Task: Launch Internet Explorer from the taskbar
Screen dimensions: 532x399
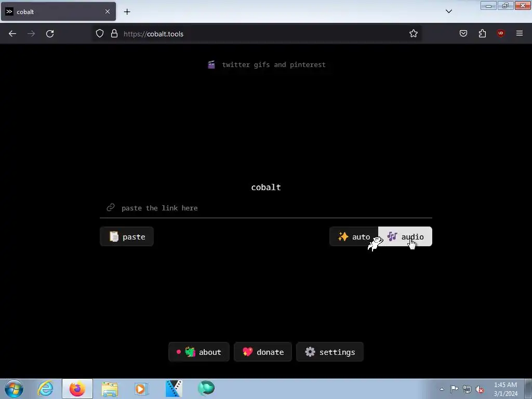Action: pyautogui.click(x=46, y=389)
